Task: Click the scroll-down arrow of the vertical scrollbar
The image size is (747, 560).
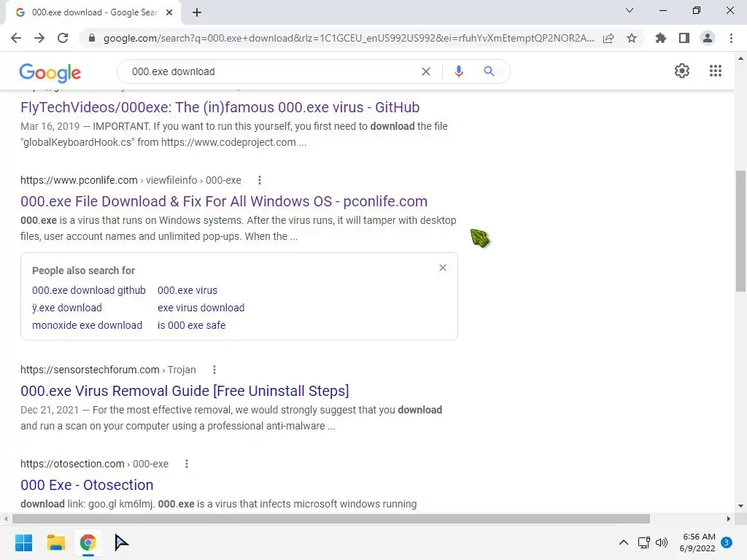Action: [x=740, y=506]
